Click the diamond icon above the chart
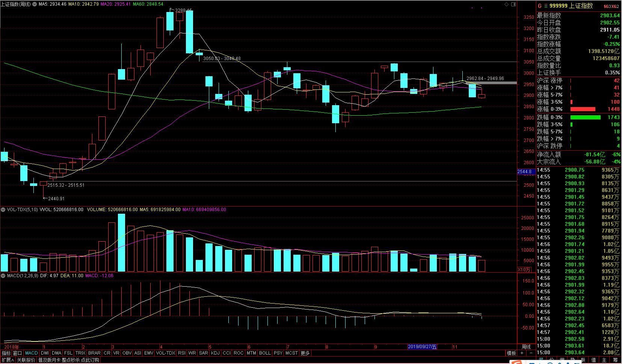 coord(507,5)
